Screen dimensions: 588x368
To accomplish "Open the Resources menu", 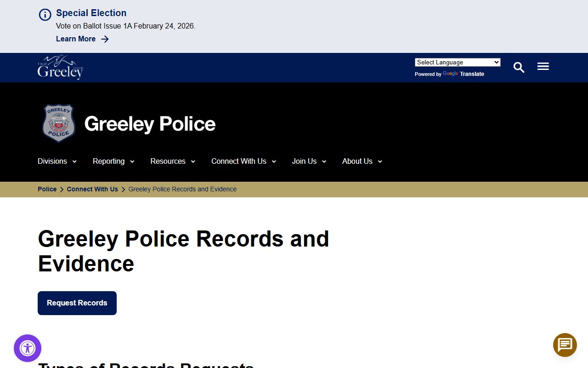I will (x=168, y=161).
